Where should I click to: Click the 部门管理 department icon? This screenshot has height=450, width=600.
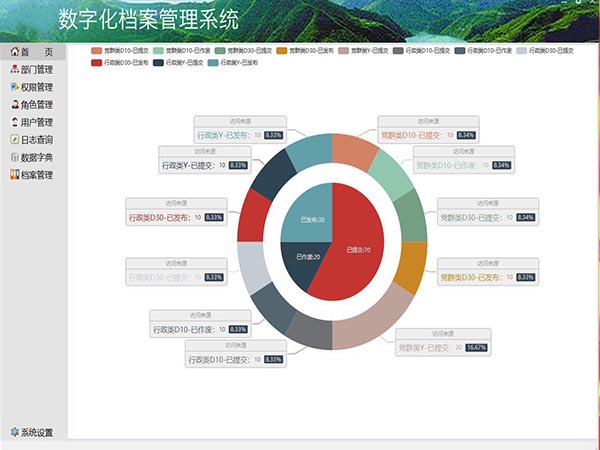(14, 70)
